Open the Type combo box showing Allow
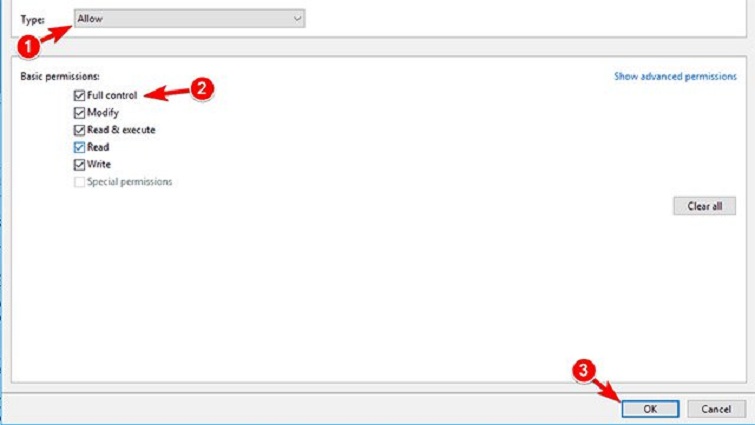This screenshot has height=425, width=755. (x=189, y=19)
